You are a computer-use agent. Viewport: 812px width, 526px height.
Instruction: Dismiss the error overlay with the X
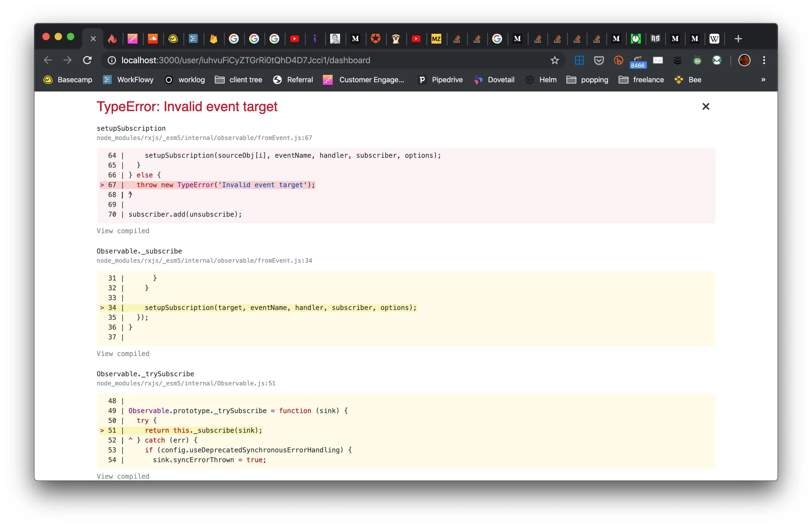(x=706, y=107)
